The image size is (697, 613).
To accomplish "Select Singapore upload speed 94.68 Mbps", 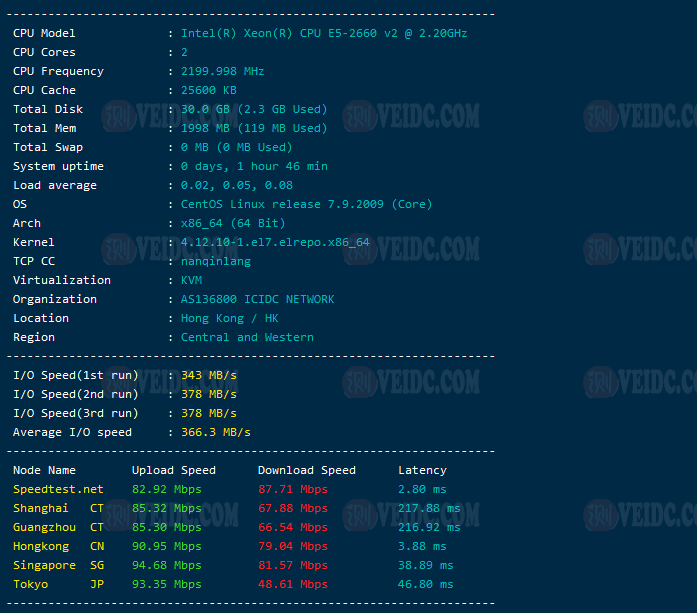I will [166, 565].
